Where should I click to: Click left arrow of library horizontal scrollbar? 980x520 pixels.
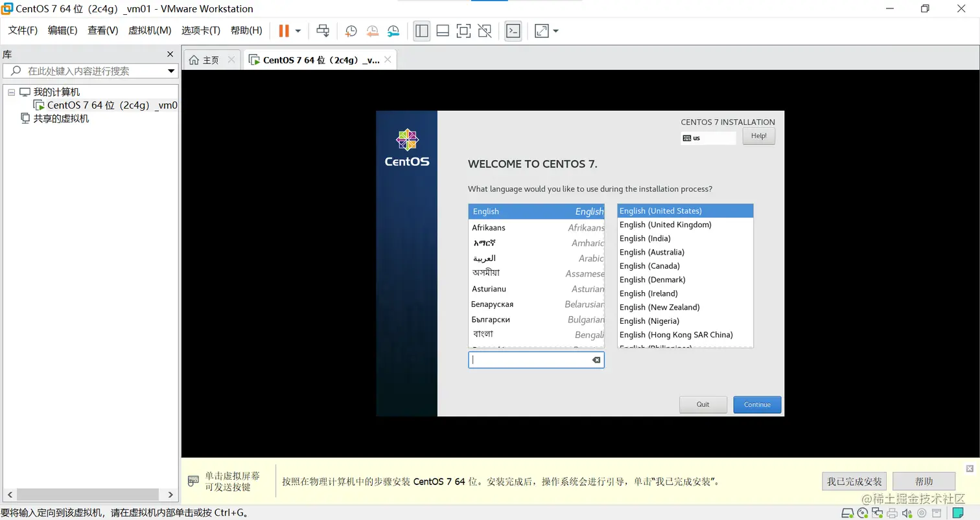click(x=8, y=495)
